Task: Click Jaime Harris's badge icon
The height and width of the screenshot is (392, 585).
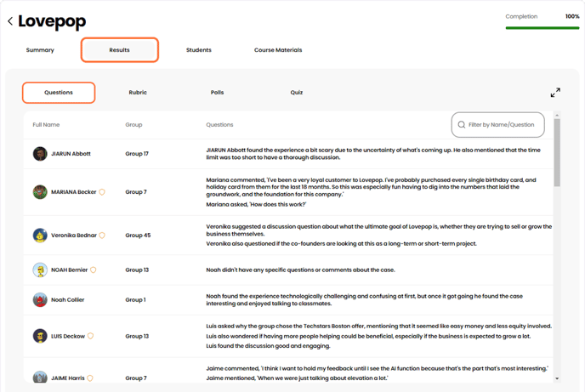Action: [x=90, y=378]
